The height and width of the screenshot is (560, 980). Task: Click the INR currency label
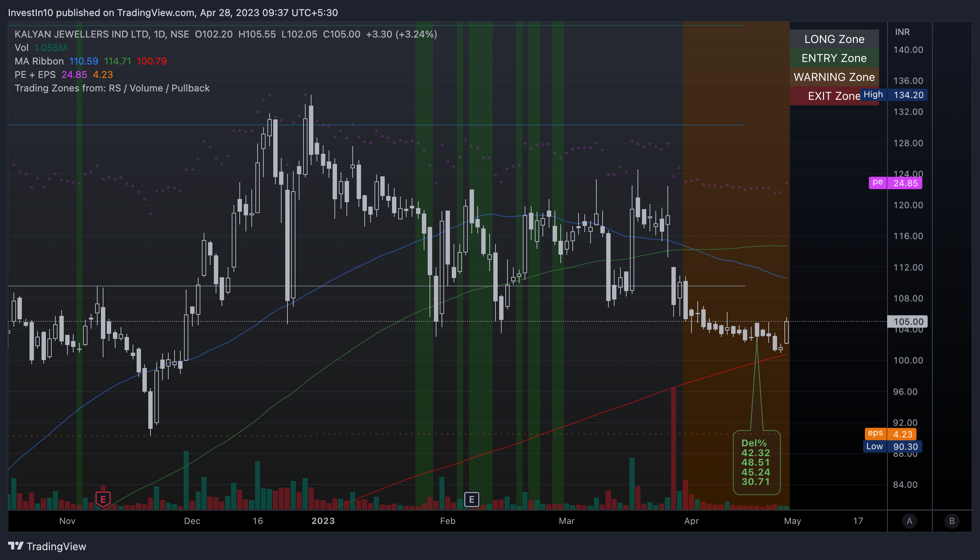click(902, 32)
